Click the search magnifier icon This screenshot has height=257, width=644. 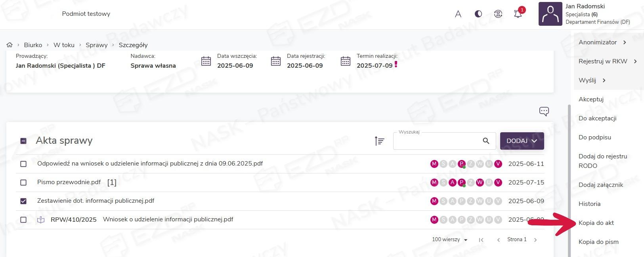pyautogui.click(x=486, y=141)
